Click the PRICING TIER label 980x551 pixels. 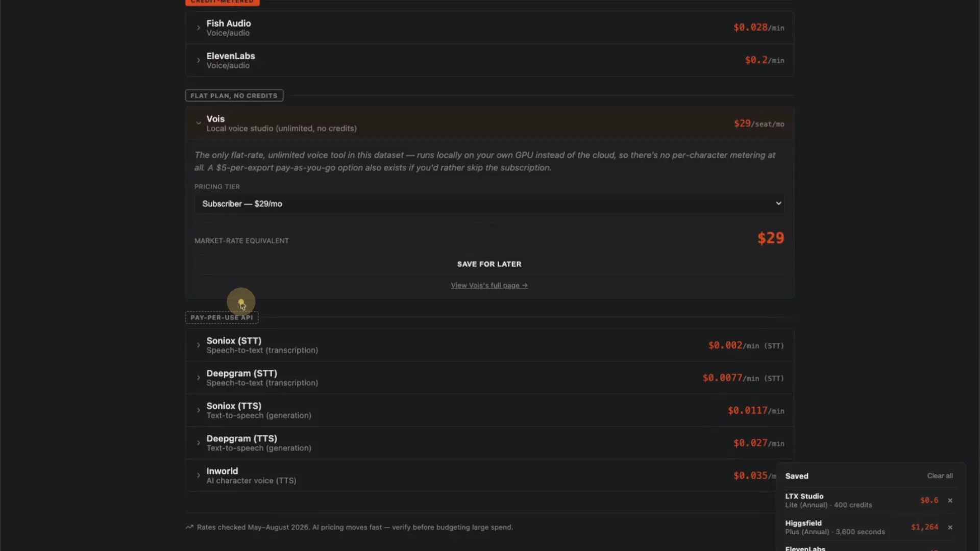pos(217,187)
